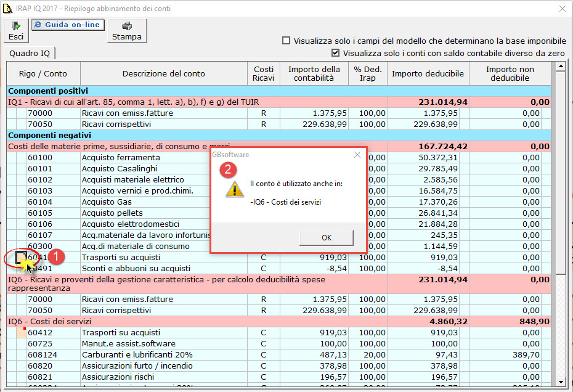Screen dimensions: 573x392
Task: Click account code 60101
Action: tap(40, 169)
